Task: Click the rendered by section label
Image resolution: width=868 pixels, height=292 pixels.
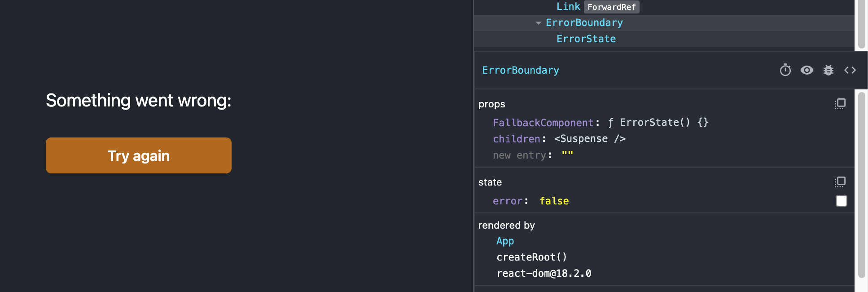Action: [x=507, y=226]
